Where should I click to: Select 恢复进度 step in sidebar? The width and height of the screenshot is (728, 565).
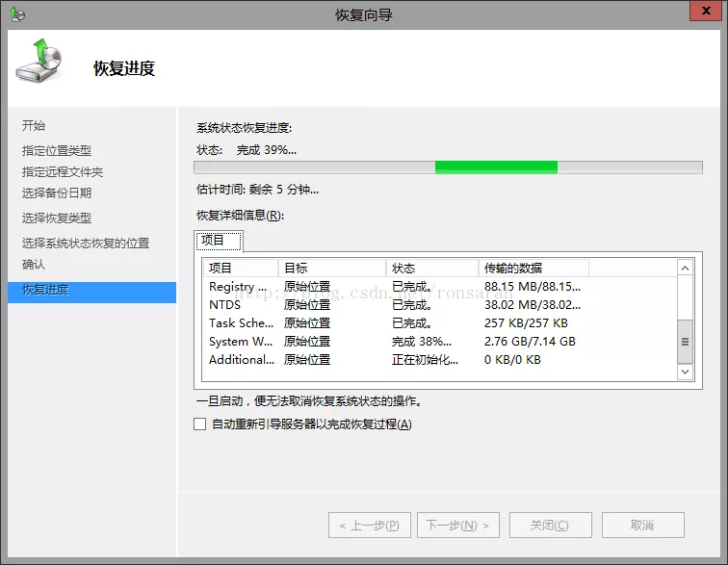click(91, 291)
